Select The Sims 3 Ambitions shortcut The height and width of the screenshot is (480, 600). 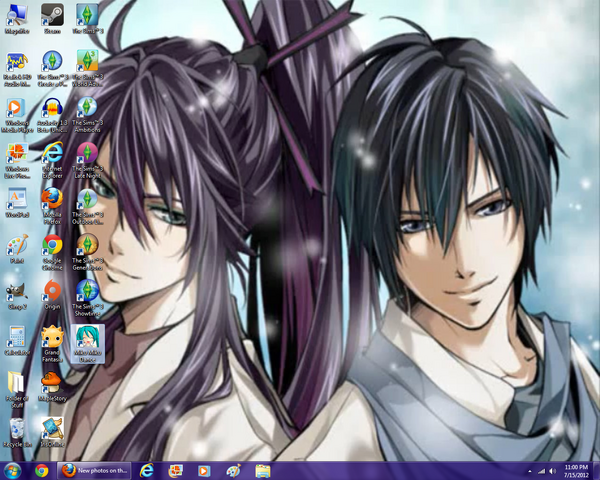click(88, 115)
